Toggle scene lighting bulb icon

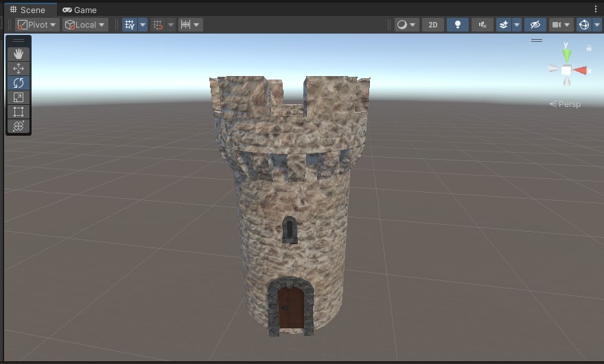(x=458, y=25)
